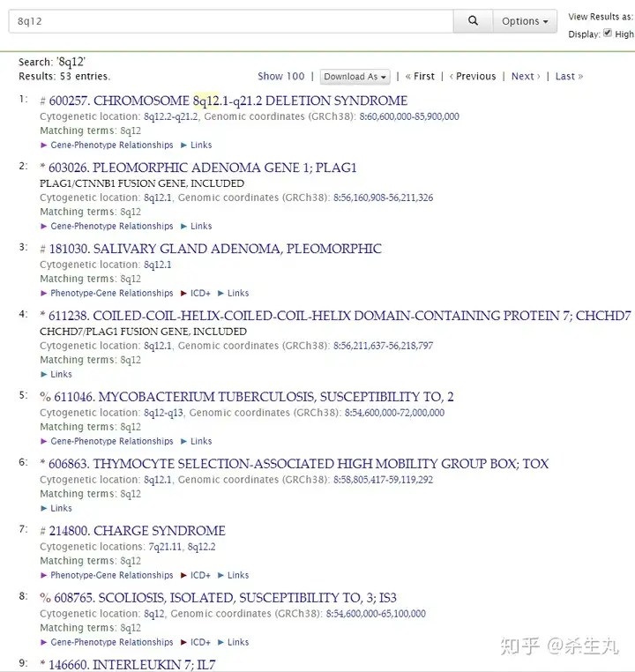Open entry 146660 Interleukin 7

132,664
